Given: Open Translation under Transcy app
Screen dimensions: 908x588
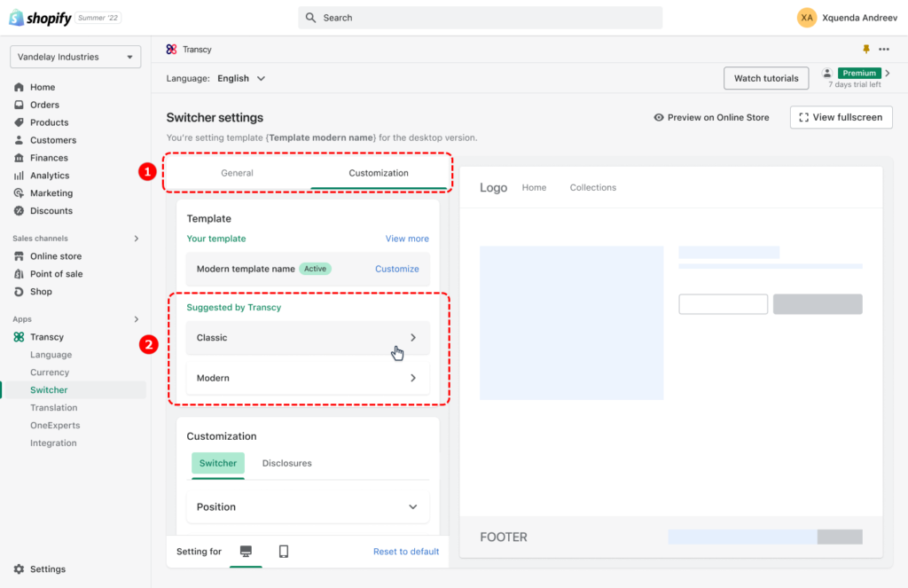Looking at the screenshot, I should click(54, 408).
